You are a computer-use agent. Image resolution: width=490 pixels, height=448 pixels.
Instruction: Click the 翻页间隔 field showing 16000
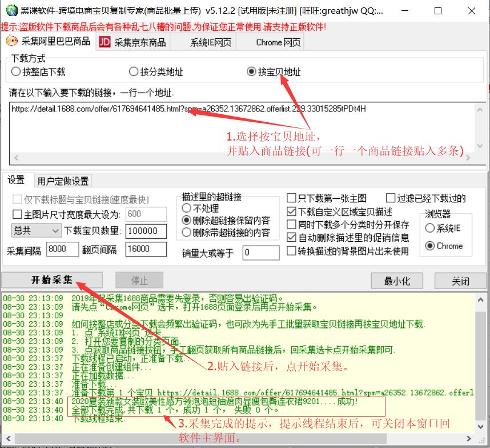point(146,249)
